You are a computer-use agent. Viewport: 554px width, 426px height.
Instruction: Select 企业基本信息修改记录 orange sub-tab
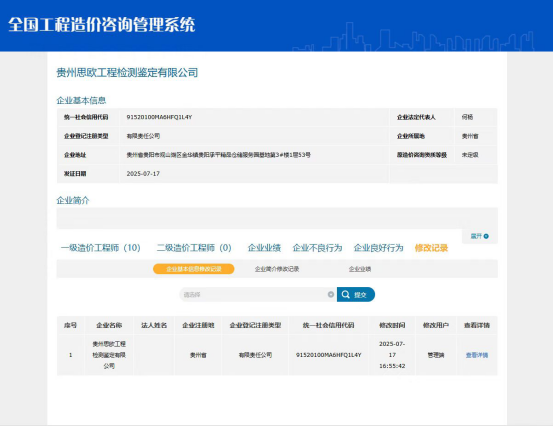click(x=194, y=269)
